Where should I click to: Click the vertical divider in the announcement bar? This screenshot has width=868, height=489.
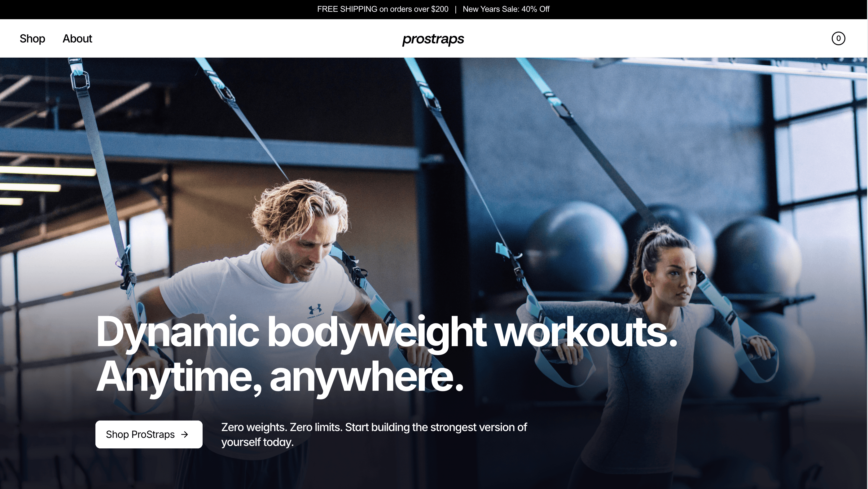[x=456, y=9]
